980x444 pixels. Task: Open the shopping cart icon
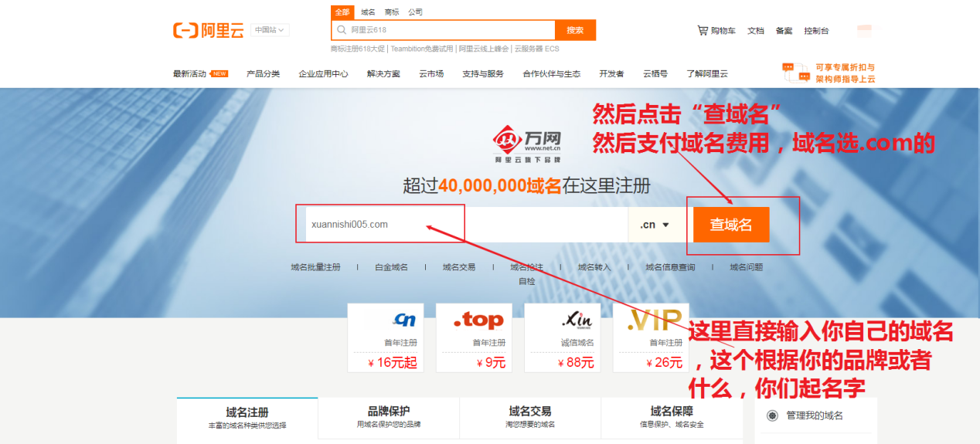(702, 31)
